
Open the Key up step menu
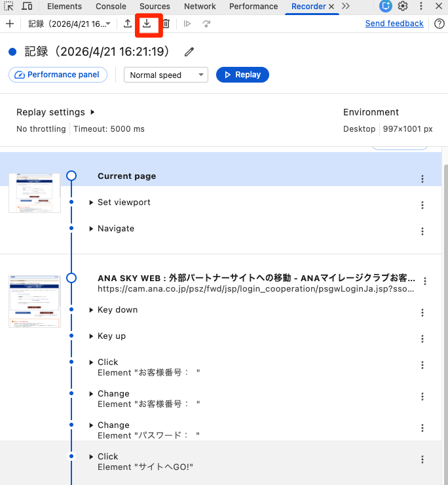click(422, 339)
